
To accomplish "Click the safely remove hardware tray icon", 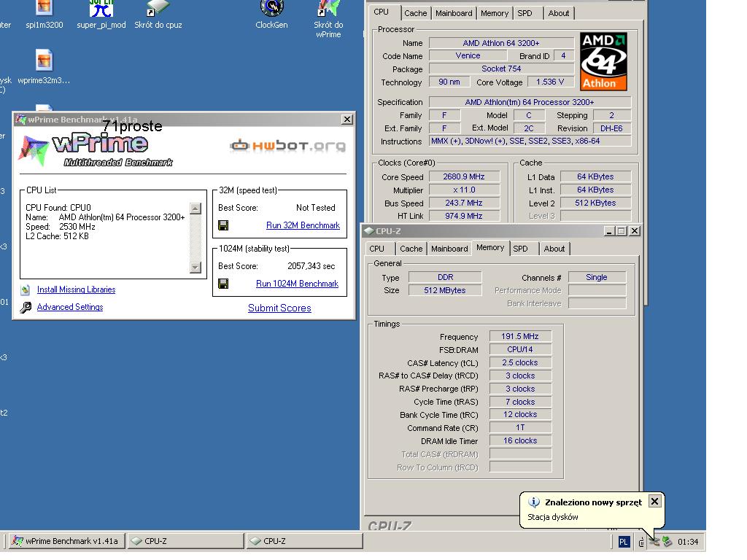I will point(667,542).
